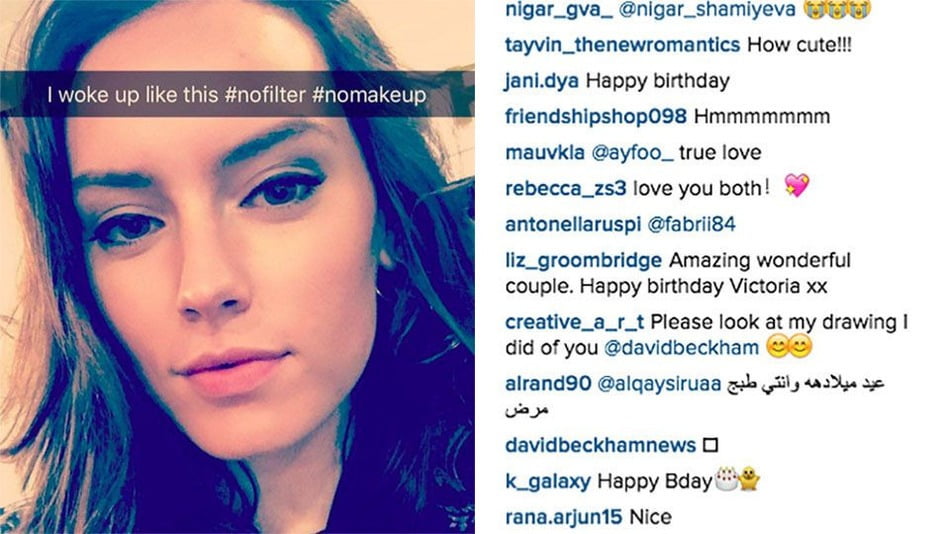Open friendshipshop098 profile
Viewport: 950px width, 534px height.
pos(595,117)
